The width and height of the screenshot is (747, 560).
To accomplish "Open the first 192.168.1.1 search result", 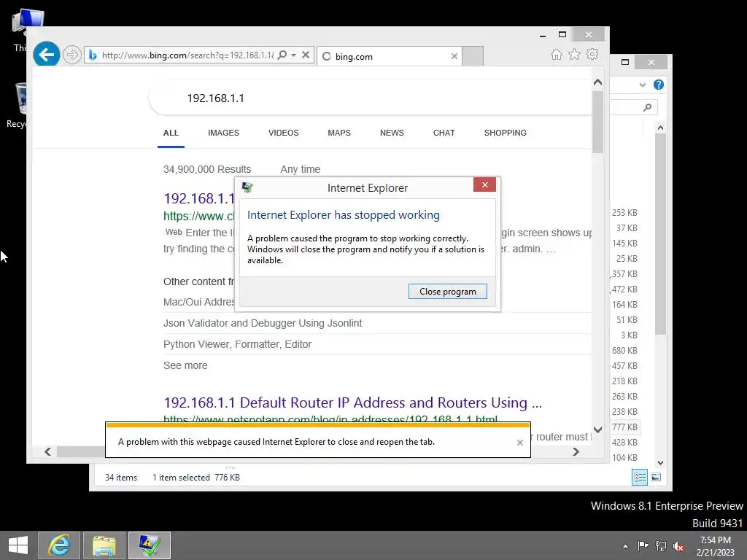I will click(x=199, y=198).
